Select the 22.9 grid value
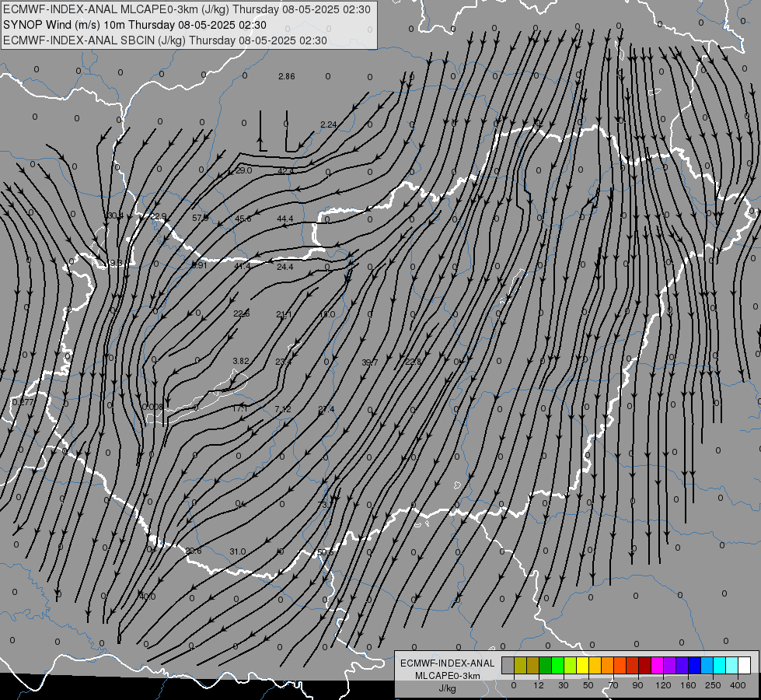The image size is (761, 700). click(x=159, y=216)
